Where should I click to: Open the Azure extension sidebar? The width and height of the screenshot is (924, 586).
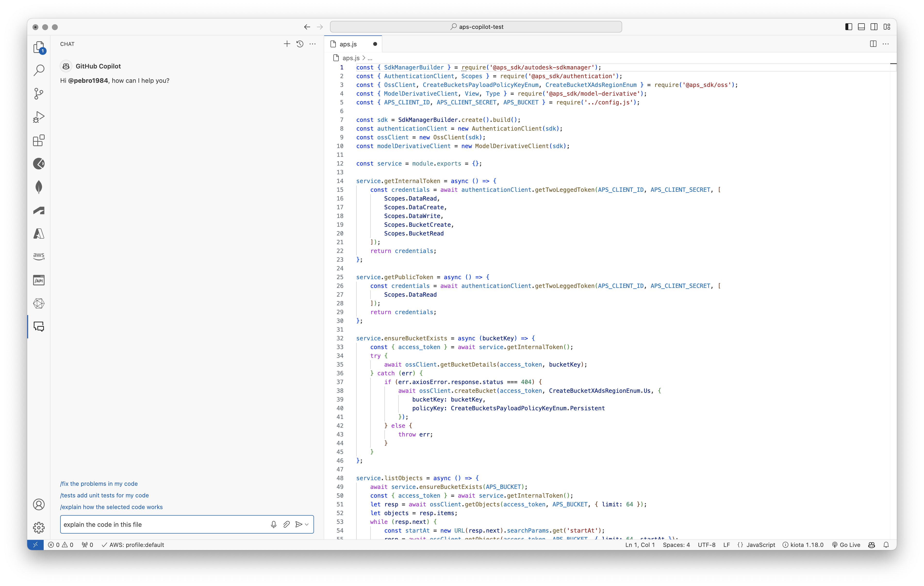click(x=39, y=234)
